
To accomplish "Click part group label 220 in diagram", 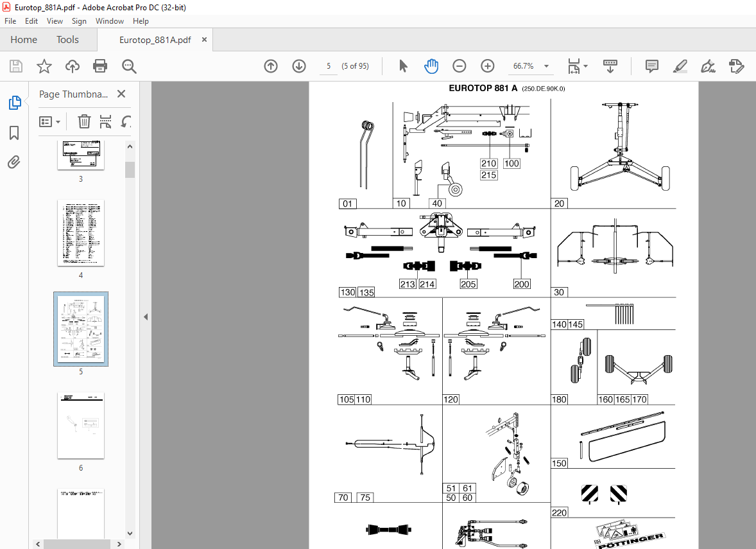I will point(559,513).
